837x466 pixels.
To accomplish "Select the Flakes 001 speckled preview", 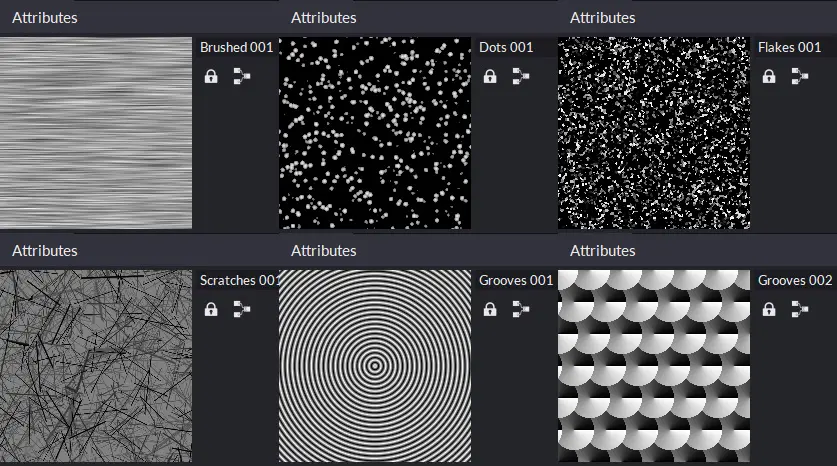I will click(654, 133).
